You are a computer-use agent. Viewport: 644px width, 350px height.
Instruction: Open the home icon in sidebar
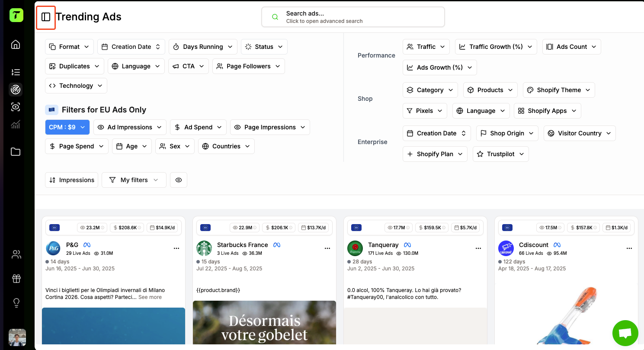(x=16, y=45)
